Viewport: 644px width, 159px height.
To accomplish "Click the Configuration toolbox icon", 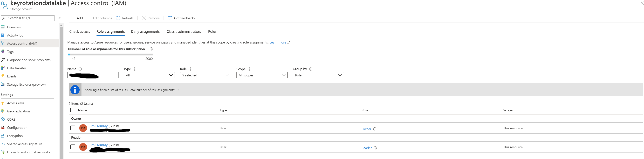I will pyautogui.click(x=3, y=128).
